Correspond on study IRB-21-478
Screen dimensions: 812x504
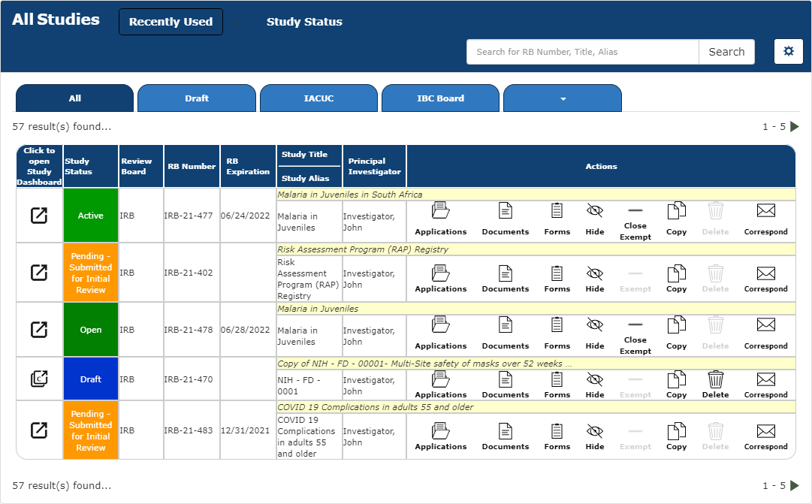766,333
